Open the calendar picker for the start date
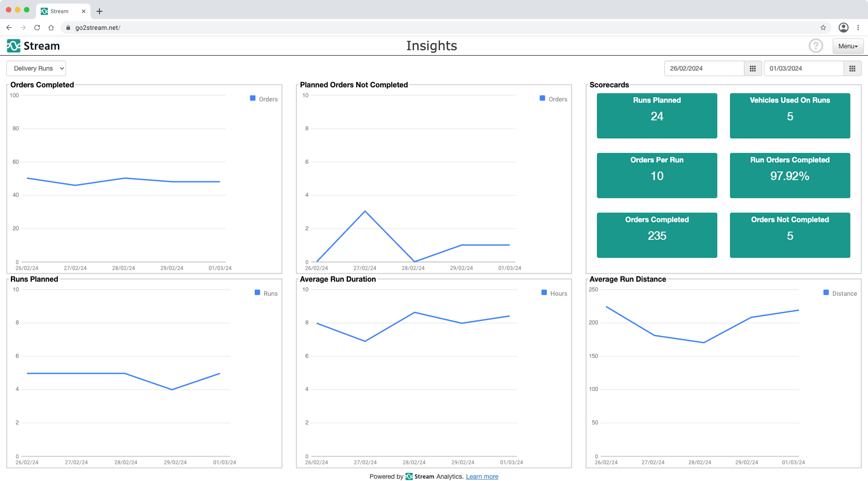The width and height of the screenshot is (868, 481). (x=752, y=68)
